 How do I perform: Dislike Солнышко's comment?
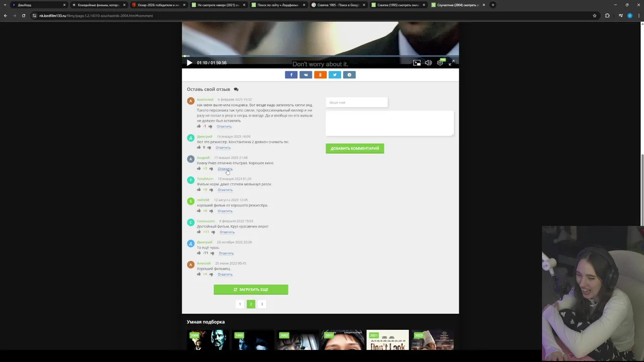(x=213, y=232)
